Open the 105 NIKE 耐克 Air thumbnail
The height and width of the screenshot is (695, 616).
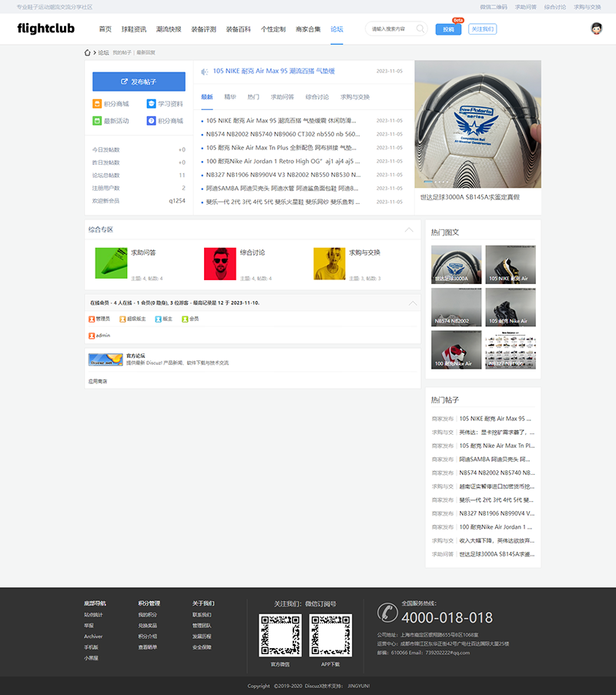pyautogui.click(x=511, y=265)
